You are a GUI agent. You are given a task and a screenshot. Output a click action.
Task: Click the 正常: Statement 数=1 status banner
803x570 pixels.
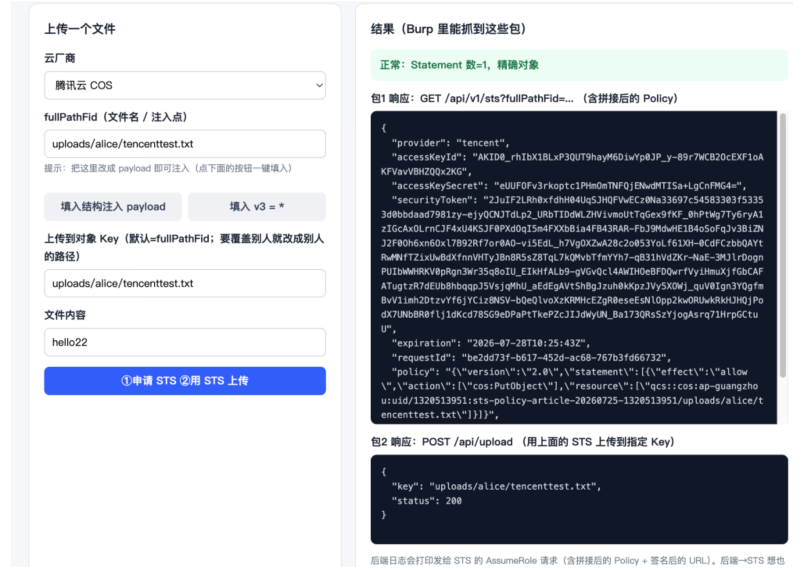pos(579,65)
